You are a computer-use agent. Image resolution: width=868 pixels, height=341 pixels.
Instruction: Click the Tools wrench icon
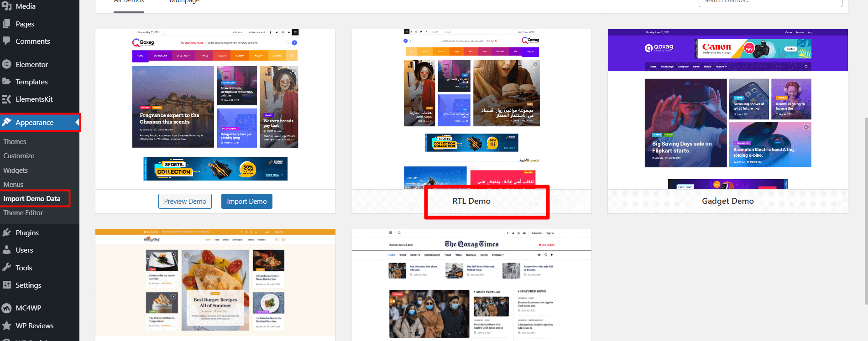coord(6,268)
